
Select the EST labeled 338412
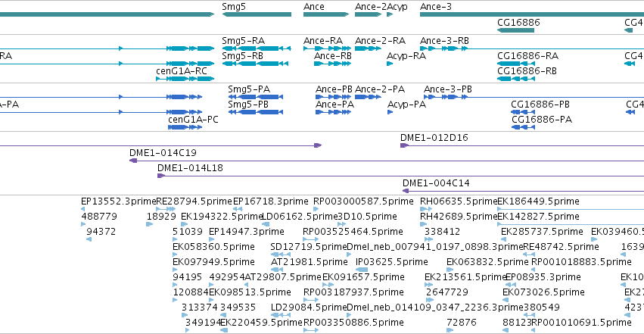[x=442, y=232]
